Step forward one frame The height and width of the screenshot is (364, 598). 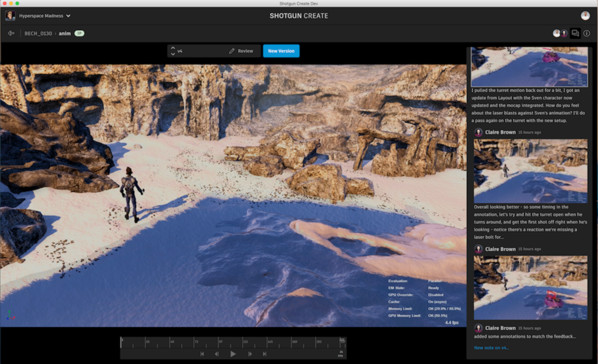tap(250, 354)
